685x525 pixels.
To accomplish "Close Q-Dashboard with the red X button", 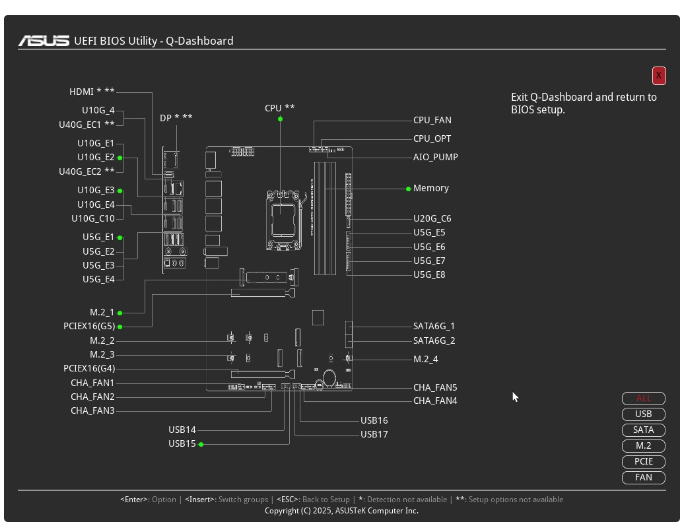I will tap(658, 76).
